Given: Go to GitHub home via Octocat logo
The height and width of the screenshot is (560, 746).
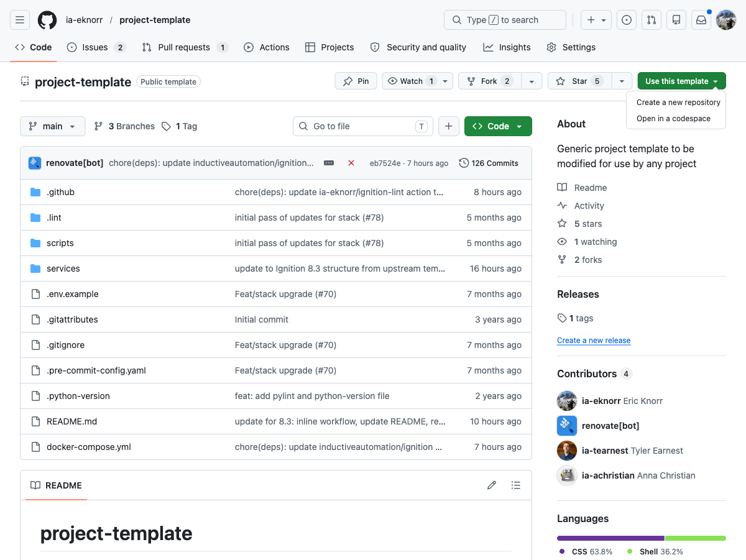Looking at the screenshot, I should coord(47,20).
